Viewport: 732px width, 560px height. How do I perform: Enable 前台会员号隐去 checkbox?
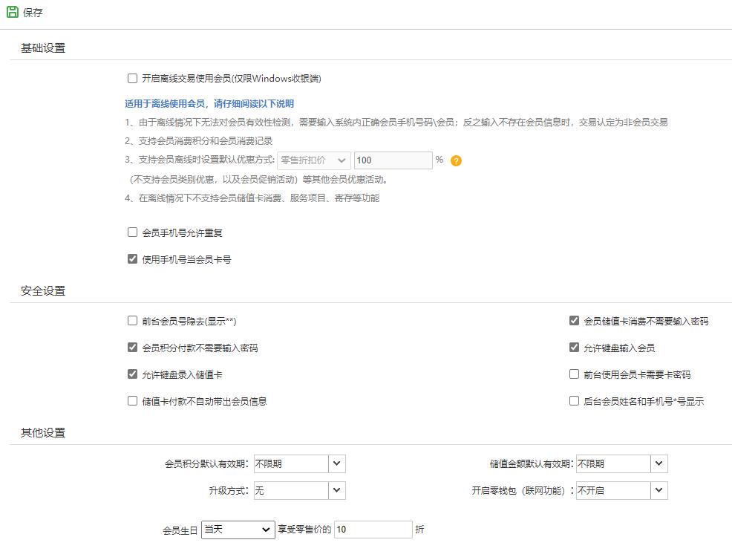pyautogui.click(x=132, y=320)
